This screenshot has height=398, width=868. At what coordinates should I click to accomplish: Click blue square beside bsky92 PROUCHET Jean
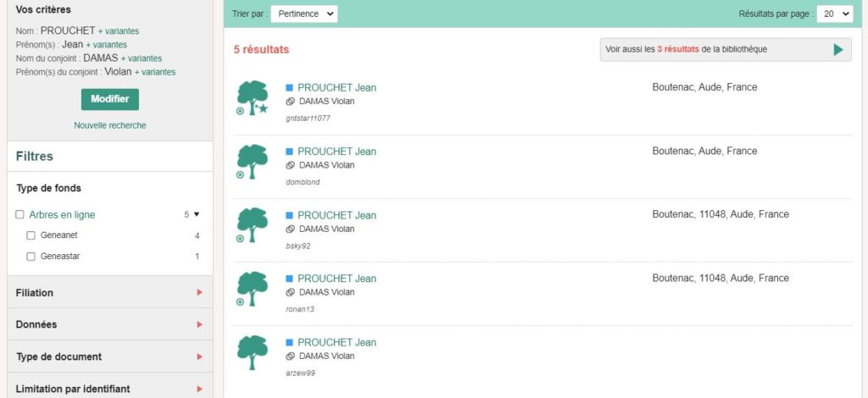point(289,215)
